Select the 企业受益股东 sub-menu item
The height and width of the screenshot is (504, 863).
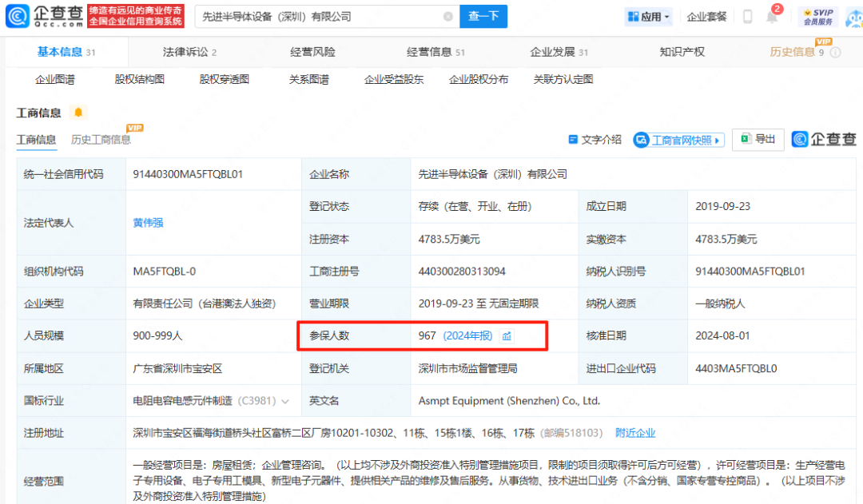393,79
